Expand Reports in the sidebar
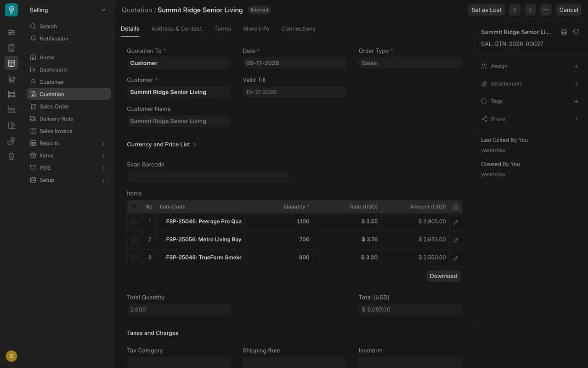Screen dimensions: 588x368 click(69, 144)
